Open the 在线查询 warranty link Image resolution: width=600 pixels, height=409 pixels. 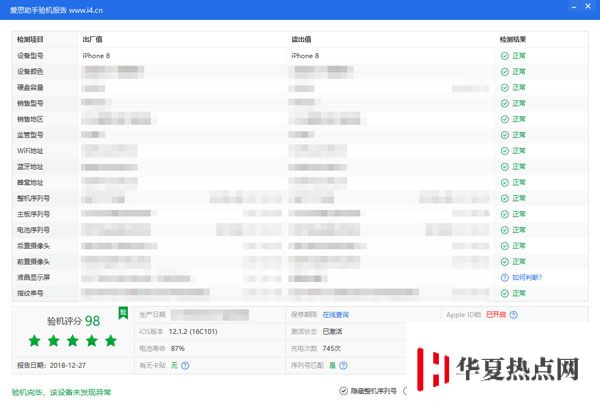coord(336,315)
